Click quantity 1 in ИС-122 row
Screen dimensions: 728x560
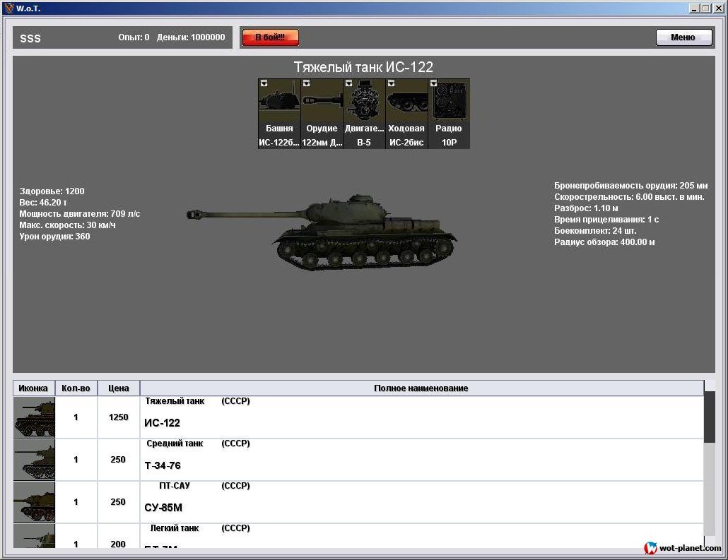pyautogui.click(x=76, y=417)
